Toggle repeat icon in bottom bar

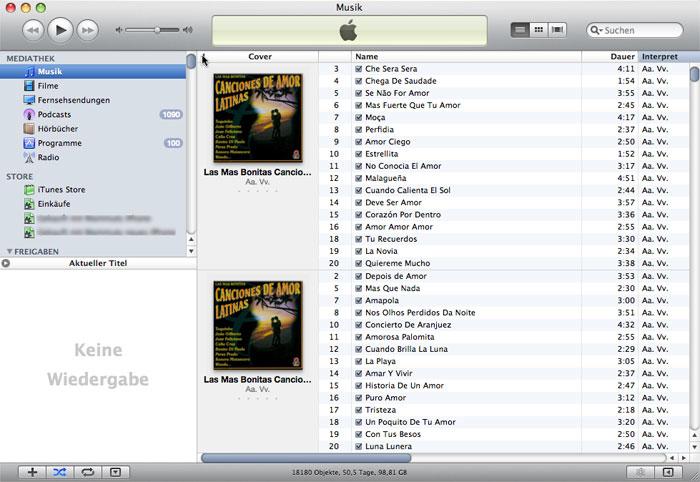88,472
